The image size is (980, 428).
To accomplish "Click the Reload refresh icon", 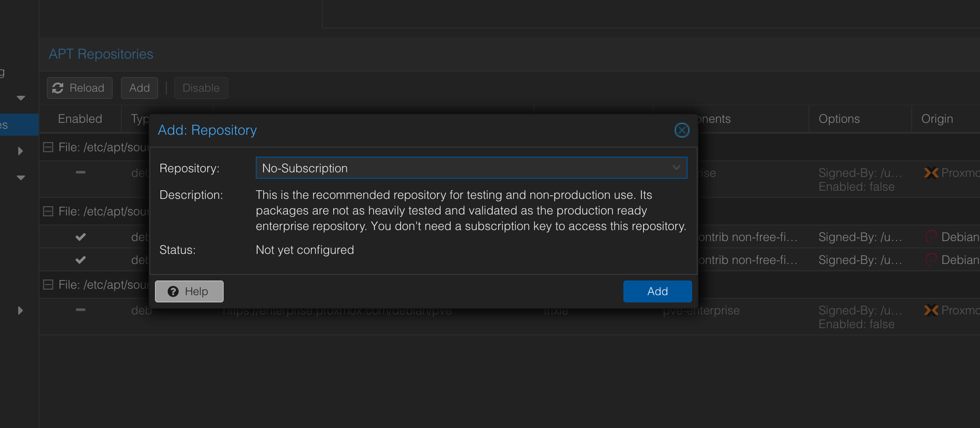I will [58, 88].
